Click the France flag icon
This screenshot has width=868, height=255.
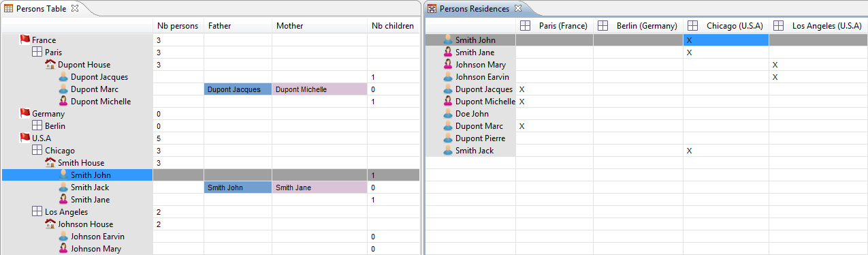pyautogui.click(x=25, y=40)
